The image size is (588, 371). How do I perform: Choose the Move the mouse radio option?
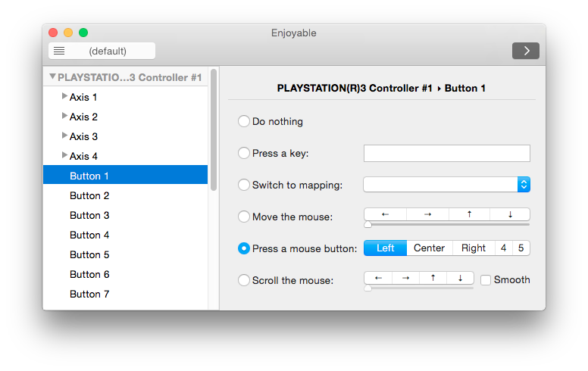coord(244,217)
